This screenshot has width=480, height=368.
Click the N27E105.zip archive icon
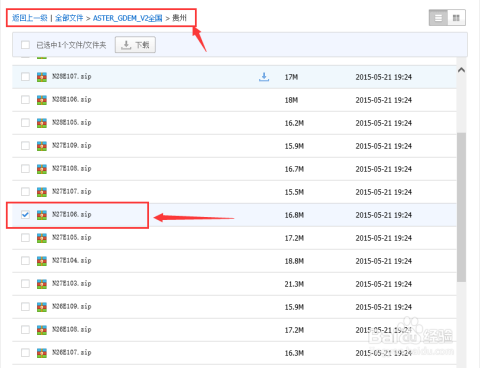point(42,238)
